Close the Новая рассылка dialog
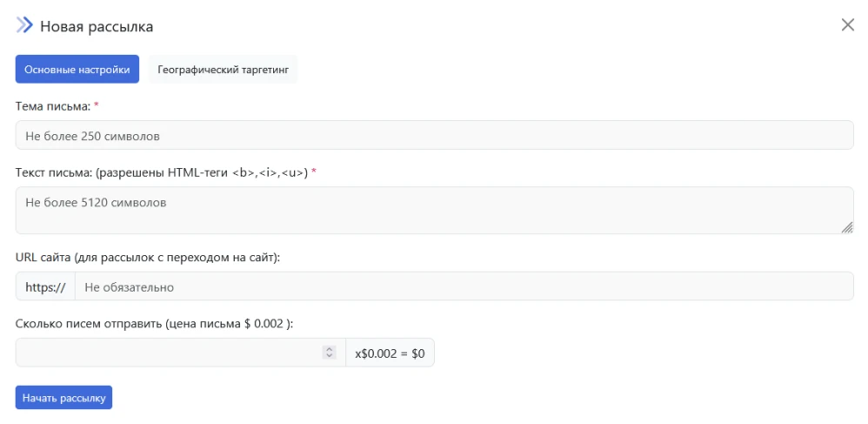 click(x=847, y=25)
